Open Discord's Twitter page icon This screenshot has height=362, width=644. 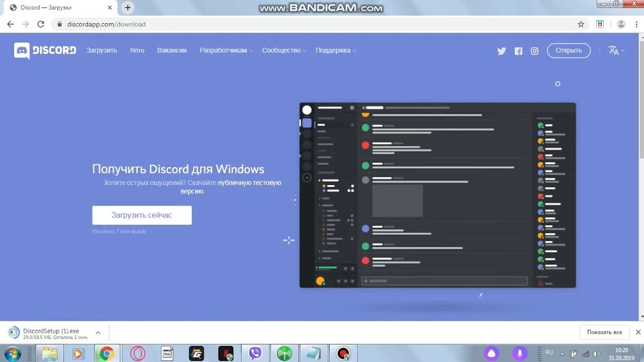pos(502,51)
